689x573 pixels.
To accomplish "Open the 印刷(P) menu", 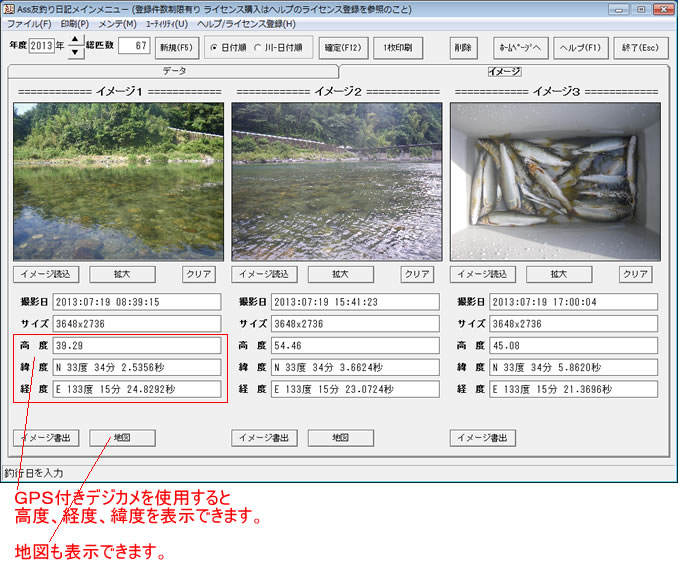I will tap(74, 23).
